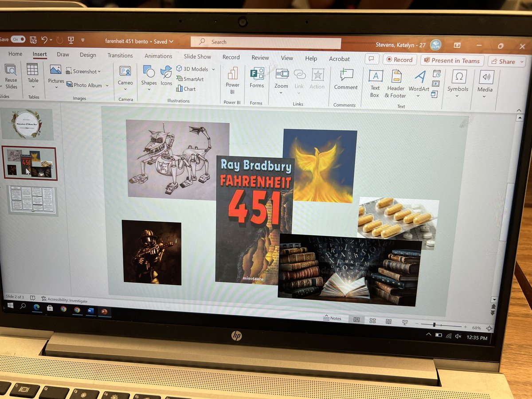The width and height of the screenshot is (532, 399).
Task: Click the Windows Start button
Action: [10, 305]
